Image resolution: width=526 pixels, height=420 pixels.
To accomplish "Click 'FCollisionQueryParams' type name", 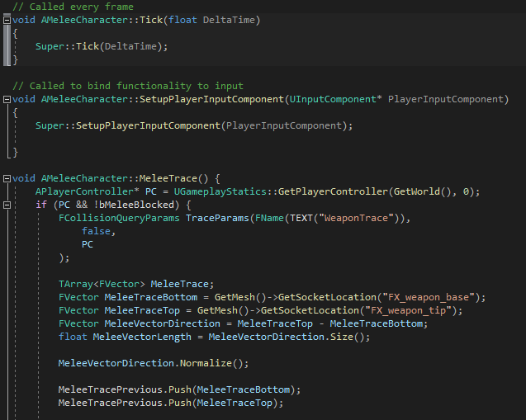I will 119,218.
